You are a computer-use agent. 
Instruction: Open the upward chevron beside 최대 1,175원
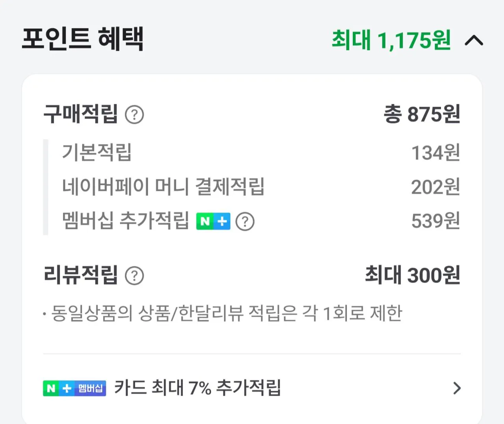click(x=474, y=41)
